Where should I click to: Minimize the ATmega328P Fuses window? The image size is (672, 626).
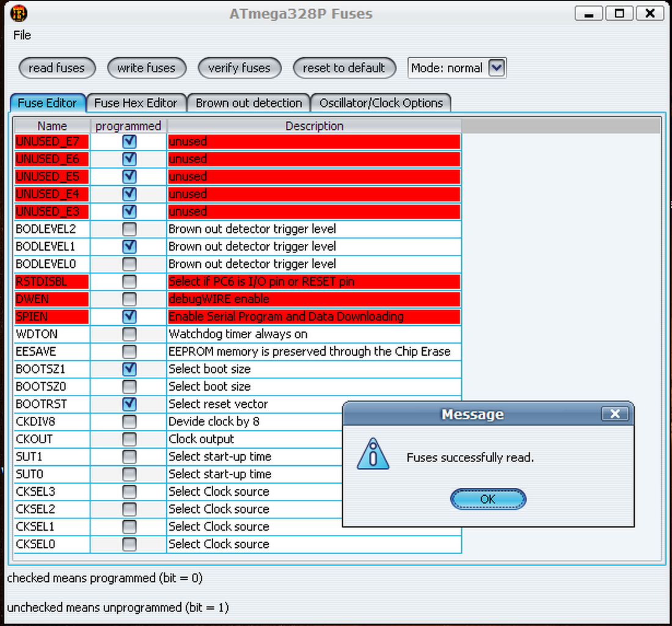[590, 13]
